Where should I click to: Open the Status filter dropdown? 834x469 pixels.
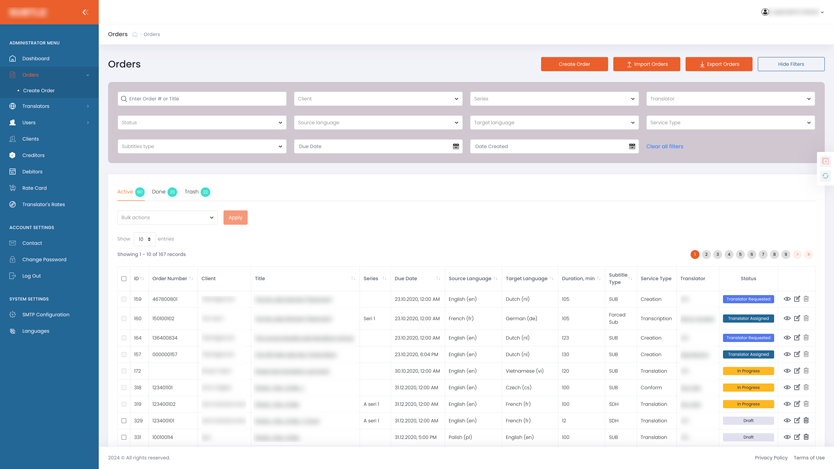202,123
